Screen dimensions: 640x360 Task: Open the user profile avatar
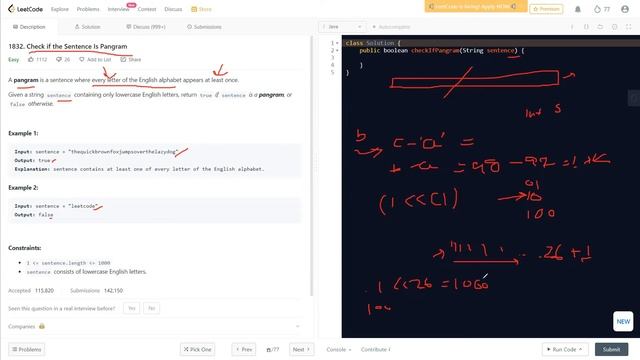[625, 9]
